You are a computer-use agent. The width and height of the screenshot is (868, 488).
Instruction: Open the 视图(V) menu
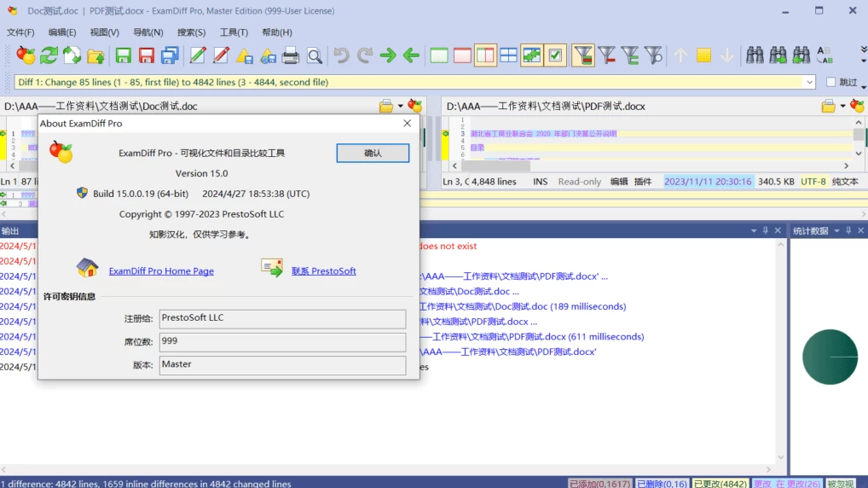click(x=104, y=32)
